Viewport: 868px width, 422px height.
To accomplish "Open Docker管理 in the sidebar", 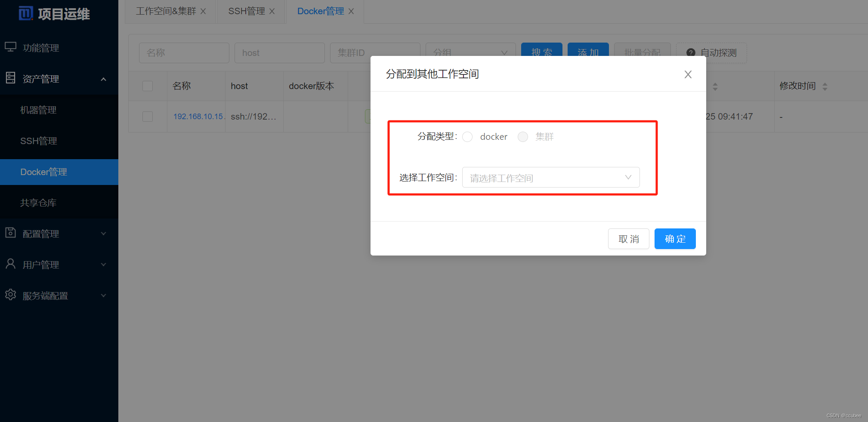I will (x=59, y=172).
